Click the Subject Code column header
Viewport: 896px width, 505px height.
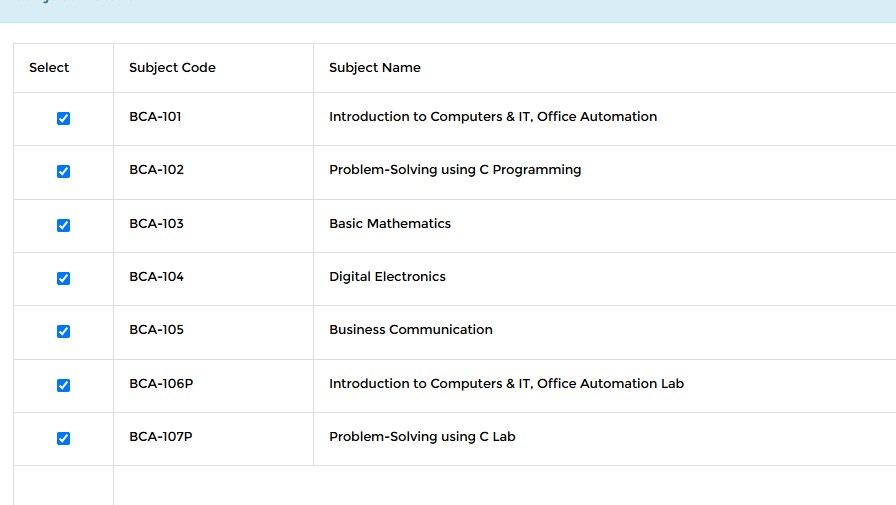pyautogui.click(x=172, y=68)
